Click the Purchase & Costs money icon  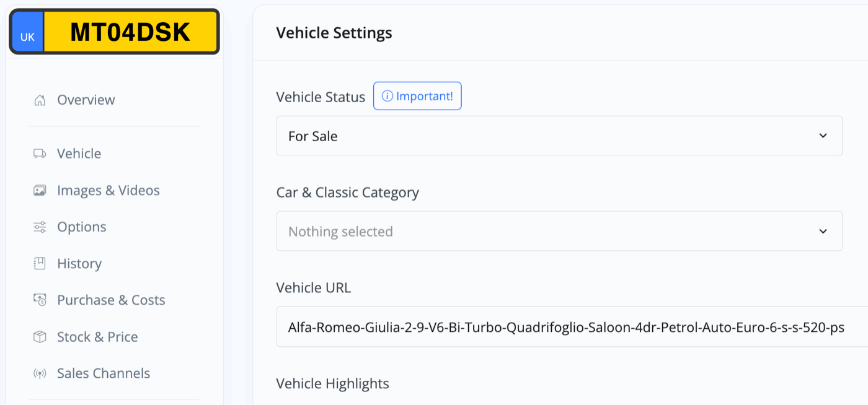click(x=40, y=300)
